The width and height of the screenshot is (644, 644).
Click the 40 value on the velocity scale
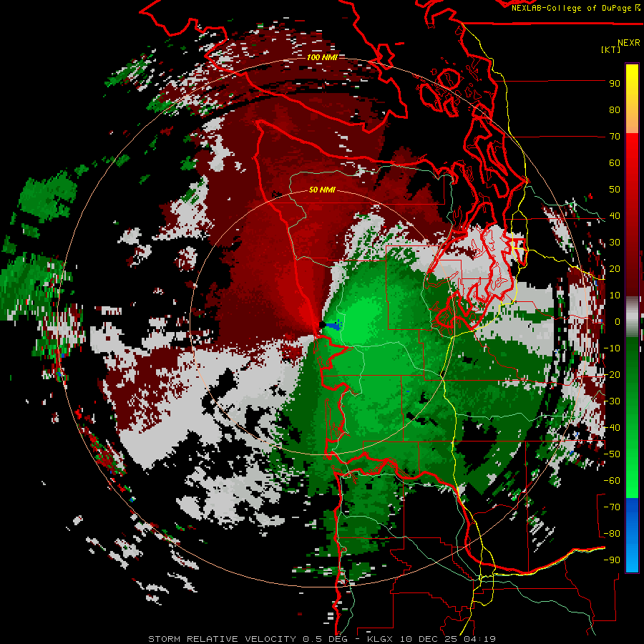[615, 216]
